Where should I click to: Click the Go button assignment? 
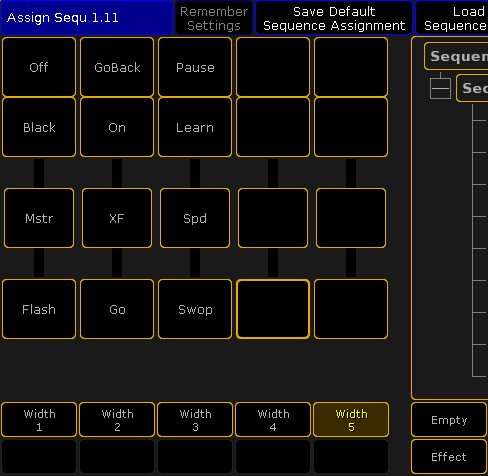coord(117,309)
